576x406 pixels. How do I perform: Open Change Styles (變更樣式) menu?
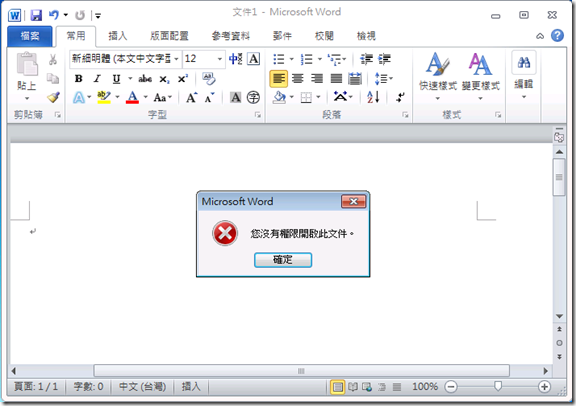pos(480,76)
